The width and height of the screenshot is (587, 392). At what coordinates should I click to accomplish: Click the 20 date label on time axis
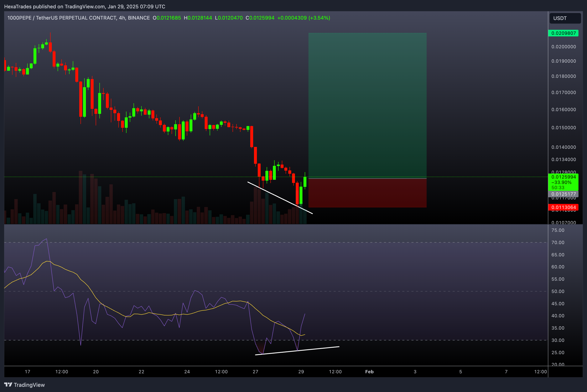tap(96, 372)
